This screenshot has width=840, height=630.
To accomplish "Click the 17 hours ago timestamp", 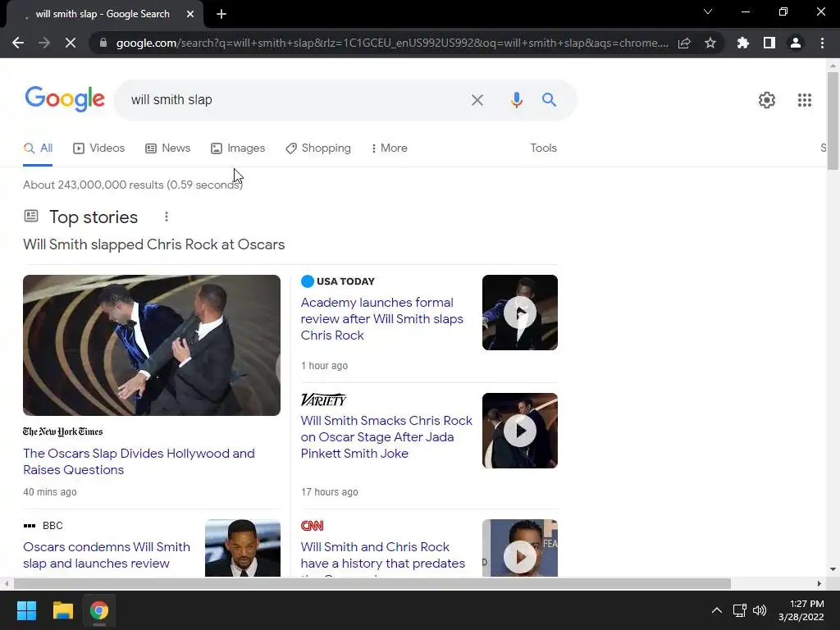I will [330, 492].
